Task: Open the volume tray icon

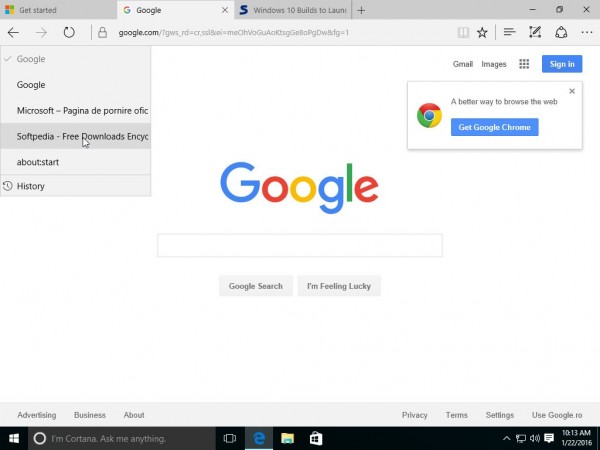Action: pyautogui.click(x=535, y=439)
